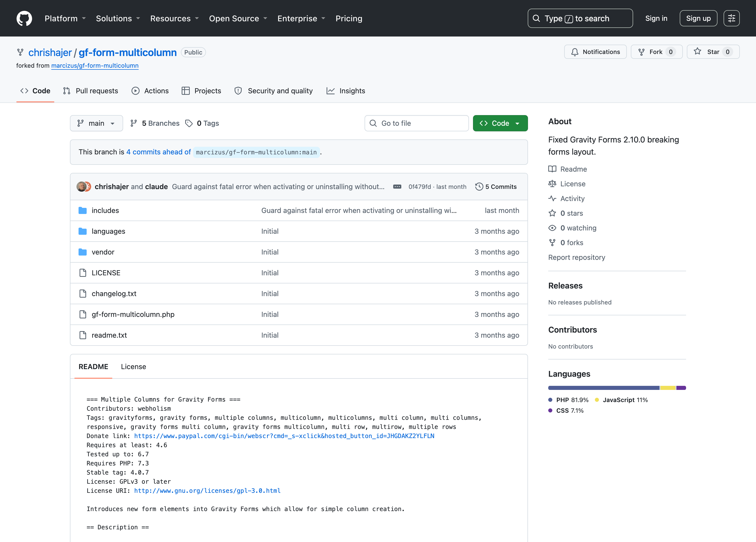Click the search magnifier icon in header
This screenshot has height=542, width=756.
coord(536,18)
